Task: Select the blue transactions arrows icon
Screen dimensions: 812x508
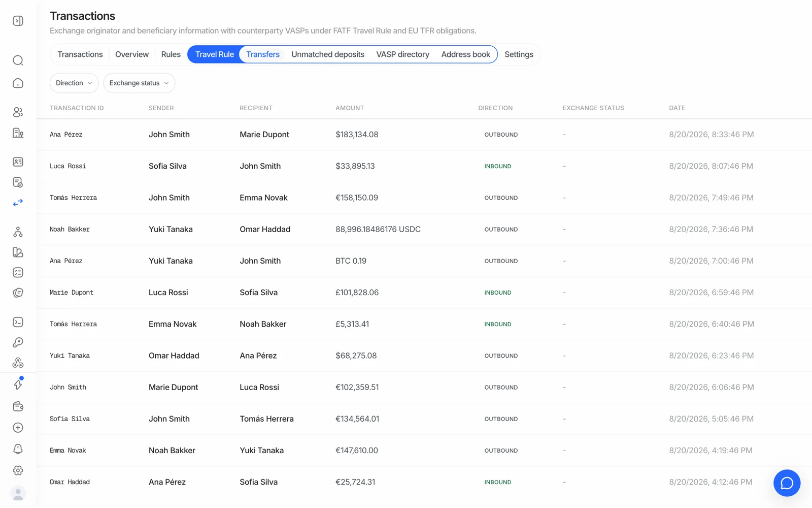Action: [18, 203]
